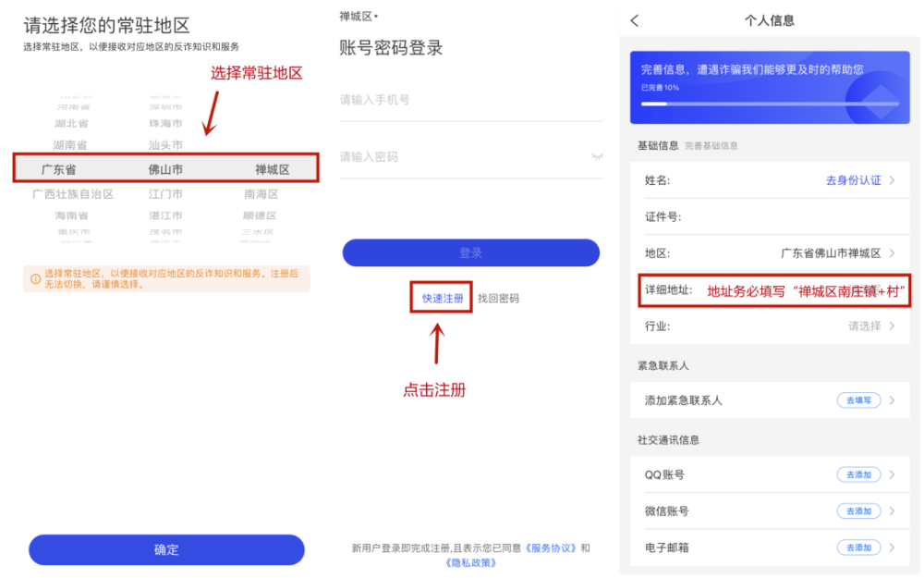Screen dimensions: 924x578
Task: Pick 海南省 in province column
Action: point(71,215)
